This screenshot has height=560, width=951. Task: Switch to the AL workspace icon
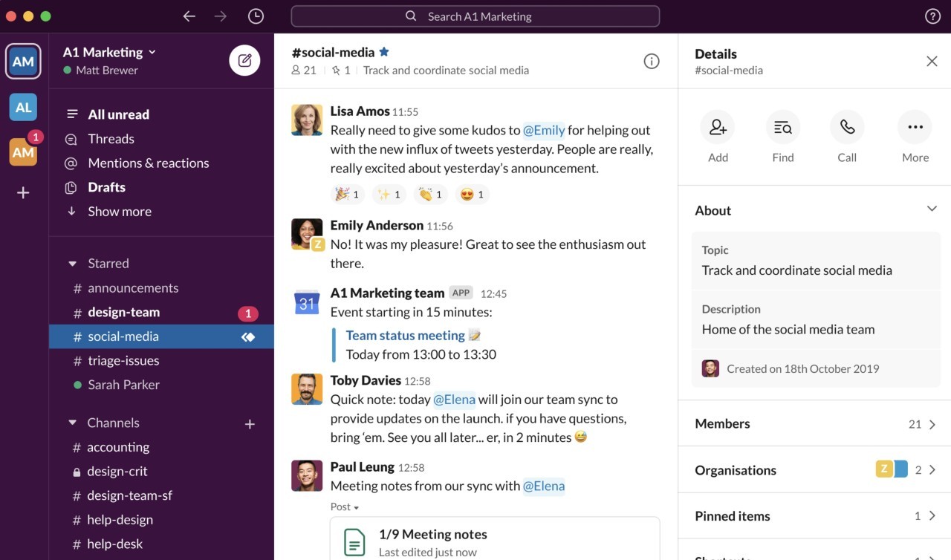pos(22,107)
